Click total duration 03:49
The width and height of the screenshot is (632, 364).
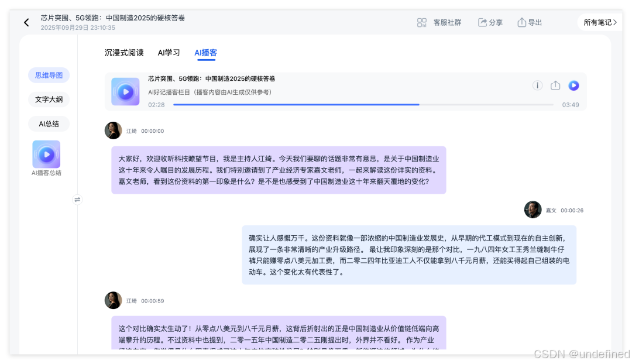tap(571, 105)
